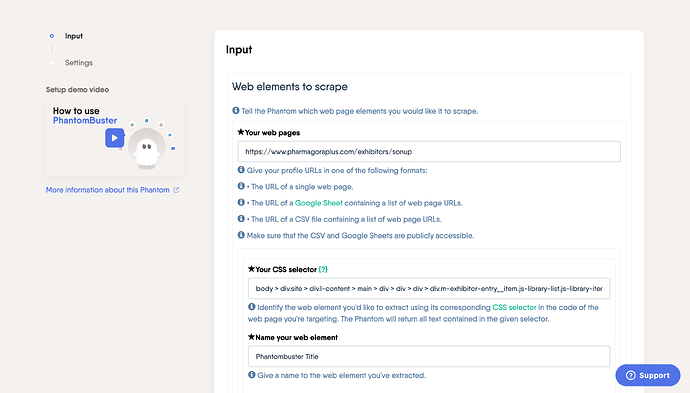Click the Your web pages URL field
The width and height of the screenshot is (690, 393).
tap(429, 151)
